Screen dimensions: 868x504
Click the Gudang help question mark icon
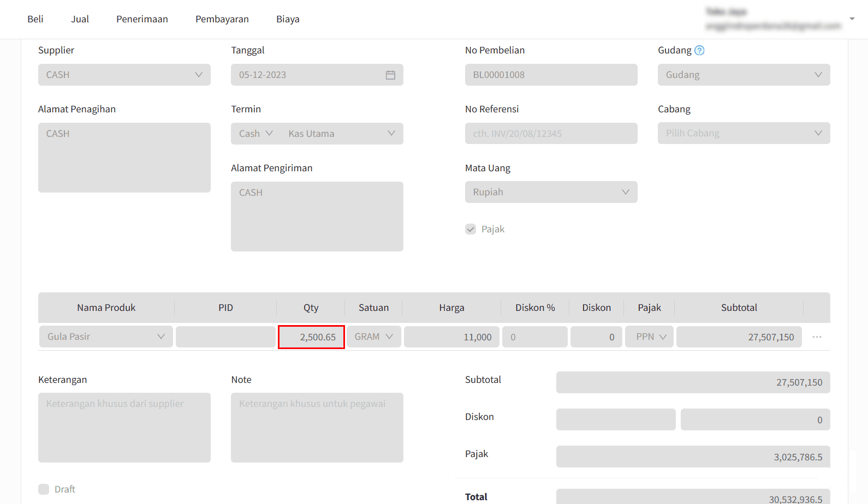(x=699, y=50)
